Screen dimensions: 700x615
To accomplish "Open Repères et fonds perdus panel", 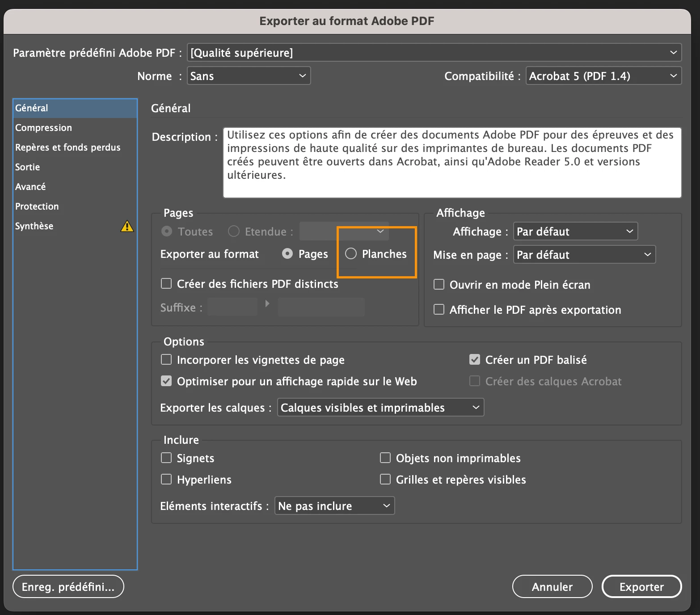I will tap(75, 147).
